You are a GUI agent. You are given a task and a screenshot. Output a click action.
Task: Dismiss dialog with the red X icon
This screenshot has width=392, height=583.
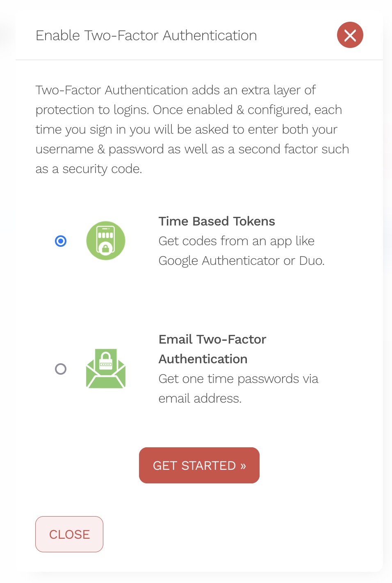(x=350, y=35)
